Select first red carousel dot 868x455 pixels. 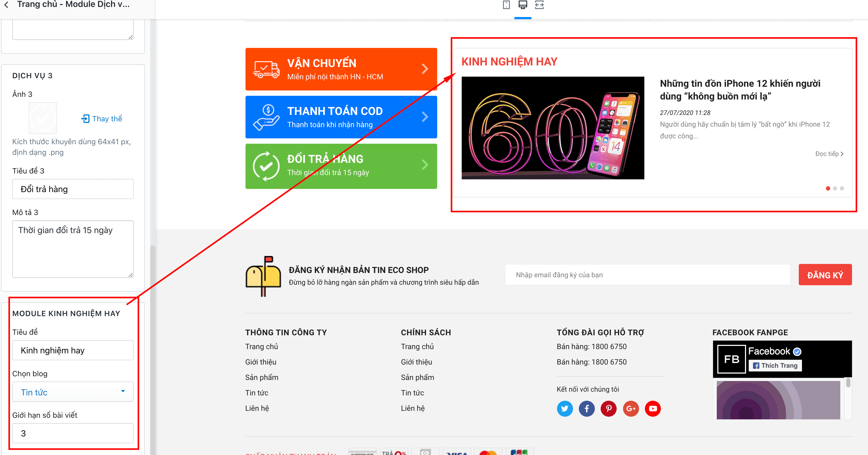point(828,188)
